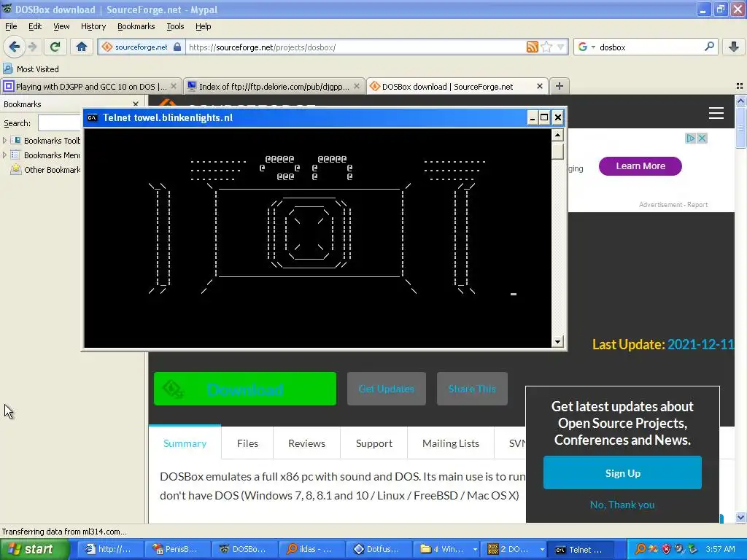Image resolution: width=747 pixels, height=560 pixels.
Task: Go to the home page icon
Action: tap(82, 47)
